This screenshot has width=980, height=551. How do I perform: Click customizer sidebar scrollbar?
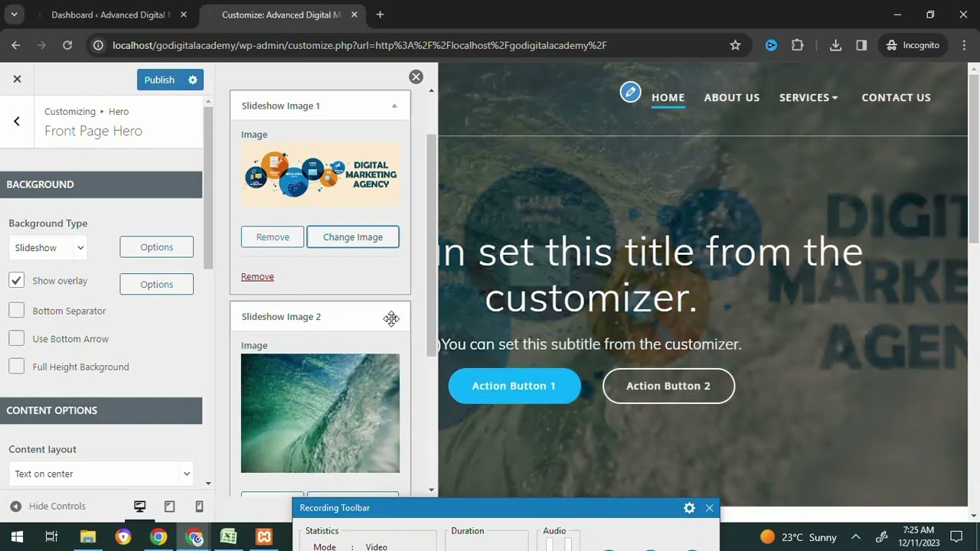[208, 187]
